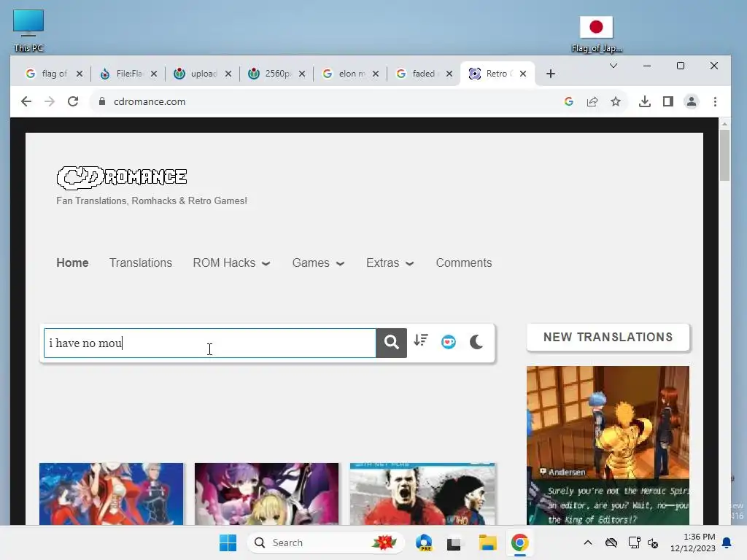This screenshot has width=747, height=560.
Task: Open Chrome downloads icon
Action: click(645, 101)
